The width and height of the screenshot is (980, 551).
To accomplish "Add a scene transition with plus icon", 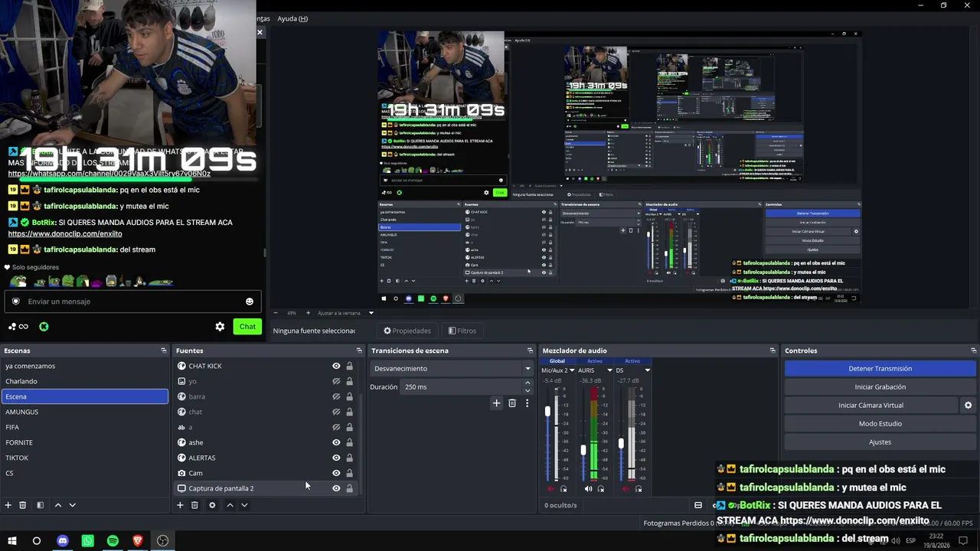I will (x=496, y=403).
